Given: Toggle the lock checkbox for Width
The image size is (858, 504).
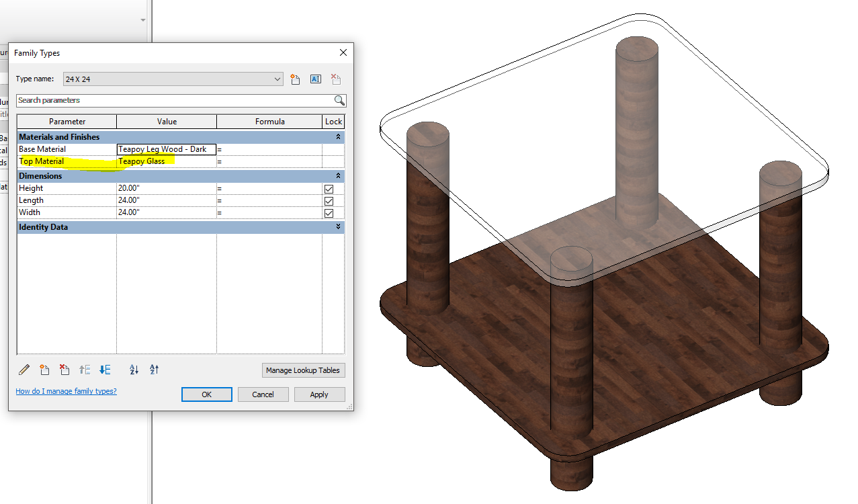Looking at the screenshot, I should pyautogui.click(x=329, y=212).
